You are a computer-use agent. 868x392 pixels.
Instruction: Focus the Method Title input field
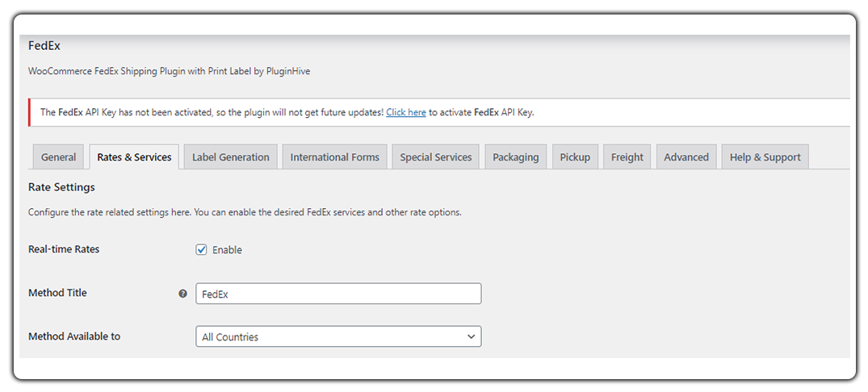(x=338, y=294)
